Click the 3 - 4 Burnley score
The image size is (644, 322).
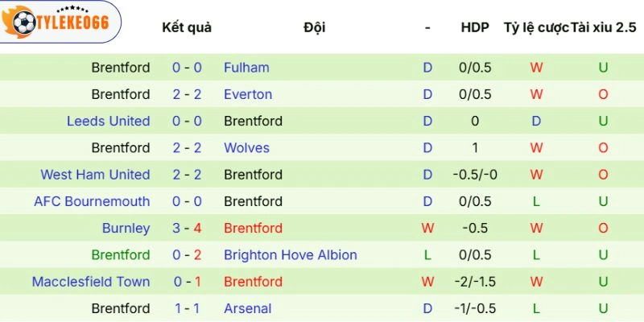pos(187,228)
